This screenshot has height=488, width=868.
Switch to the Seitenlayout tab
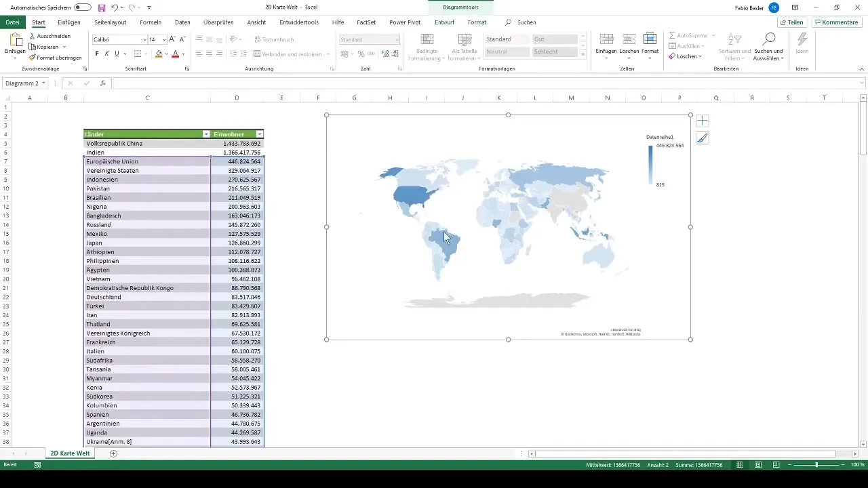111,22
